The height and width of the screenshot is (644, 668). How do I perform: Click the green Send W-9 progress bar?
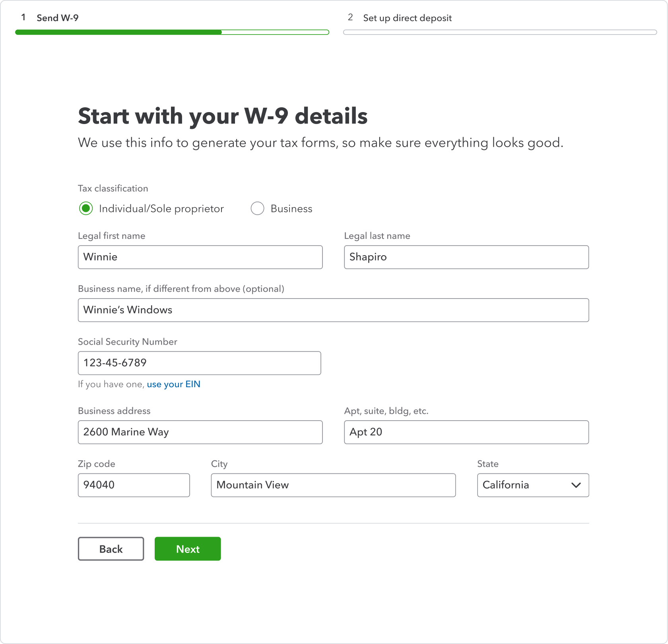(172, 32)
